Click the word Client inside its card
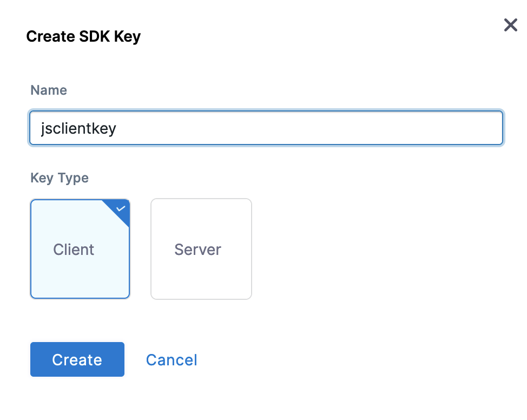Screen dimensions: 527x420 74,250
